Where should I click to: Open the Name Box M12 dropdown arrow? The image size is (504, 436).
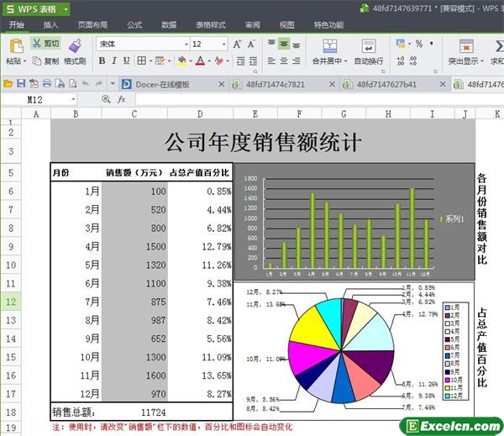(x=73, y=99)
